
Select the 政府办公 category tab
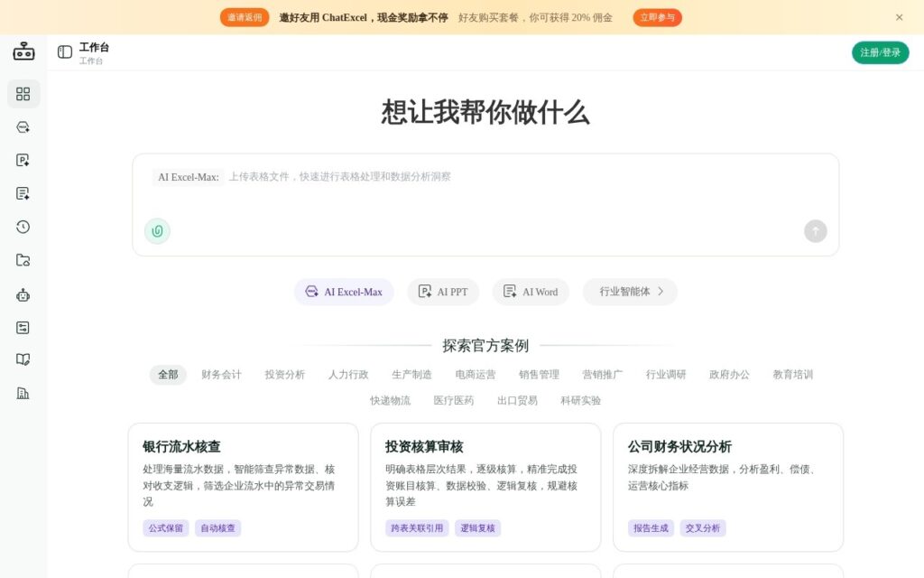tap(729, 375)
